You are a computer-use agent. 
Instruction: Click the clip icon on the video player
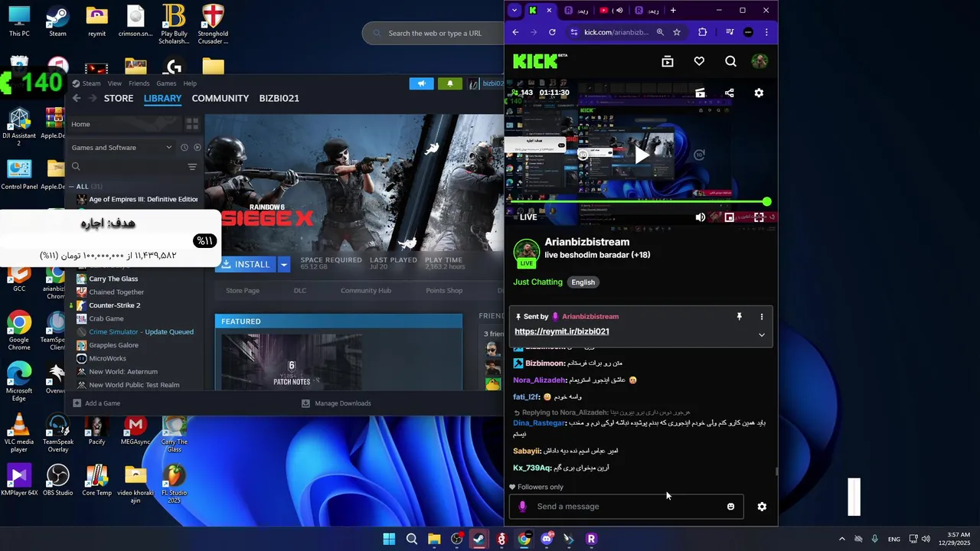click(x=700, y=93)
